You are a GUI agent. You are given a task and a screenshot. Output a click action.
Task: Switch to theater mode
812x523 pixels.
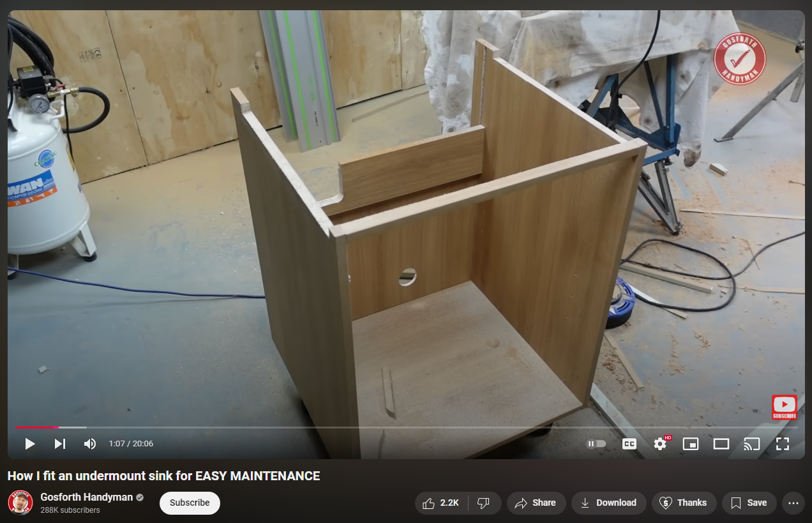click(x=721, y=444)
